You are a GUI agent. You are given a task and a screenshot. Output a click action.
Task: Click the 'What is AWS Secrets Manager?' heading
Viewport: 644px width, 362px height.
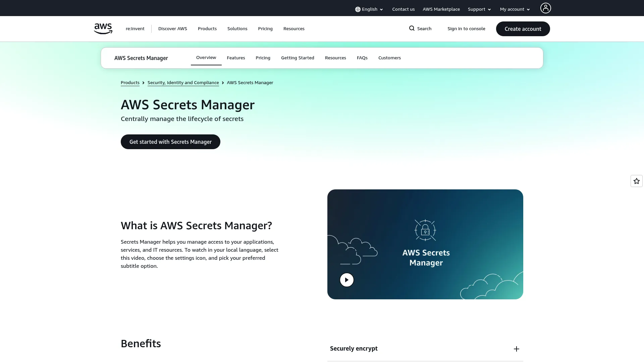pyautogui.click(x=196, y=226)
